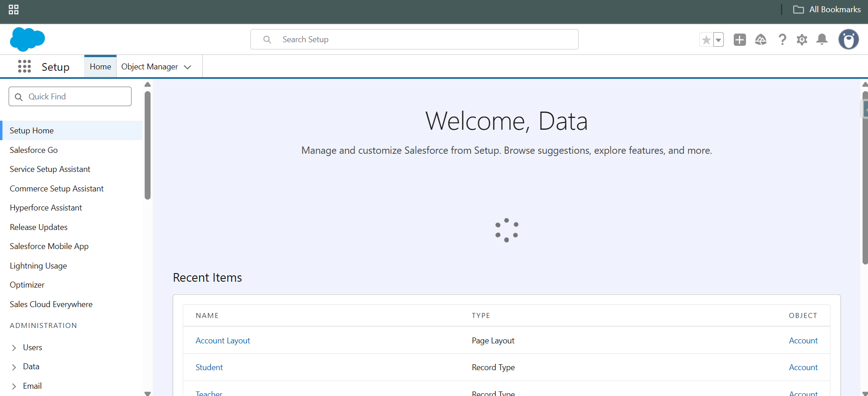Image resolution: width=868 pixels, height=396 pixels.
Task: Click the Salesforce cloud logo
Action: click(27, 39)
